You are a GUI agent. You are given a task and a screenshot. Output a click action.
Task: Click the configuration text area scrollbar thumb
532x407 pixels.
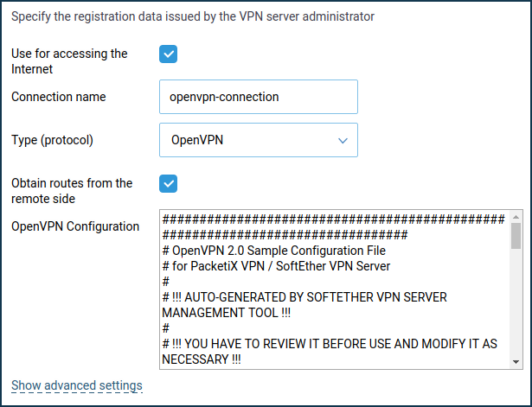click(516, 236)
